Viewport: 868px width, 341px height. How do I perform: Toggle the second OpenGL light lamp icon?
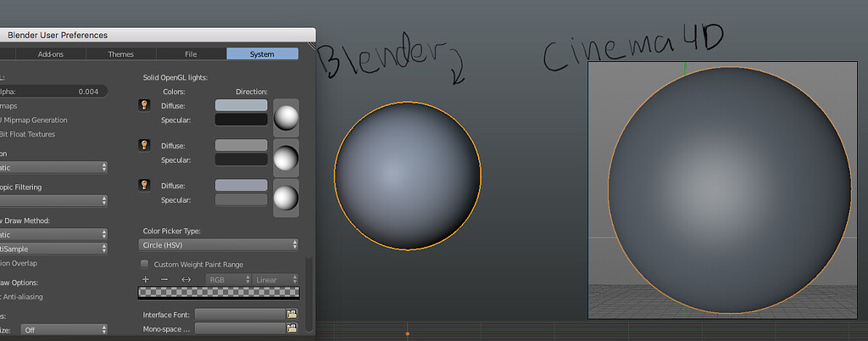coord(144,145)
